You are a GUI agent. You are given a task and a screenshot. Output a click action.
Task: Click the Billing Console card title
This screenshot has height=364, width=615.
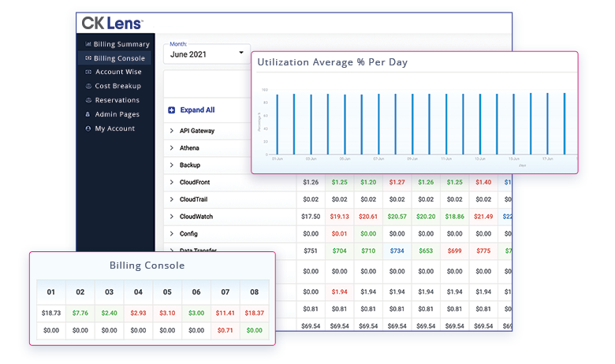pyautogui.click(x=147, y=266)
